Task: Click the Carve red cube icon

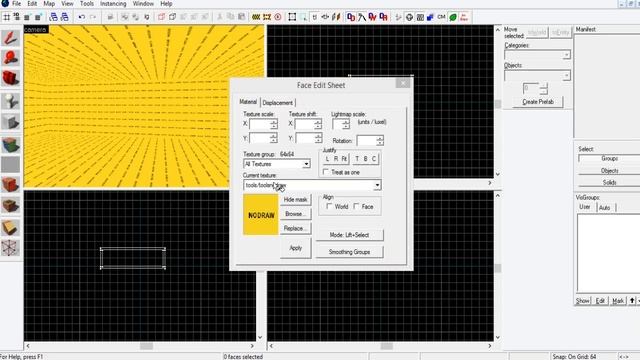Action: click(x=162, y=17)
